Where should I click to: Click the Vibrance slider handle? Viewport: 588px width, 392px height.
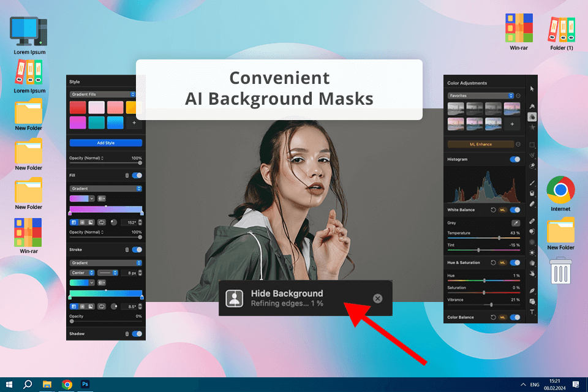491,304
